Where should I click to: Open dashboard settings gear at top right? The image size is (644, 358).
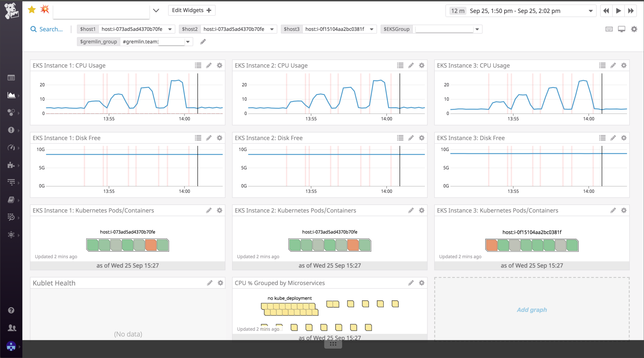coord(634,29)
